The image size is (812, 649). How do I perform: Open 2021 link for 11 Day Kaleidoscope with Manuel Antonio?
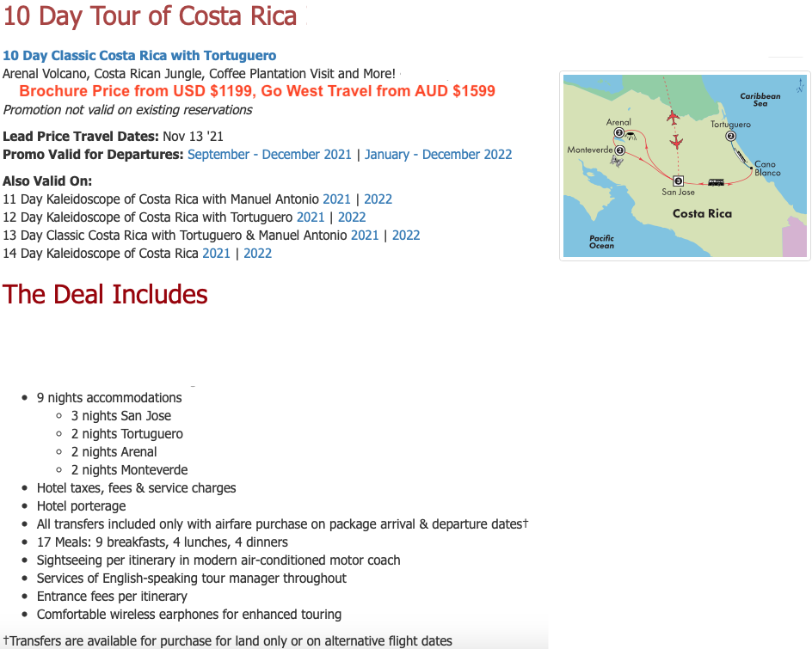tap(336, 199)
